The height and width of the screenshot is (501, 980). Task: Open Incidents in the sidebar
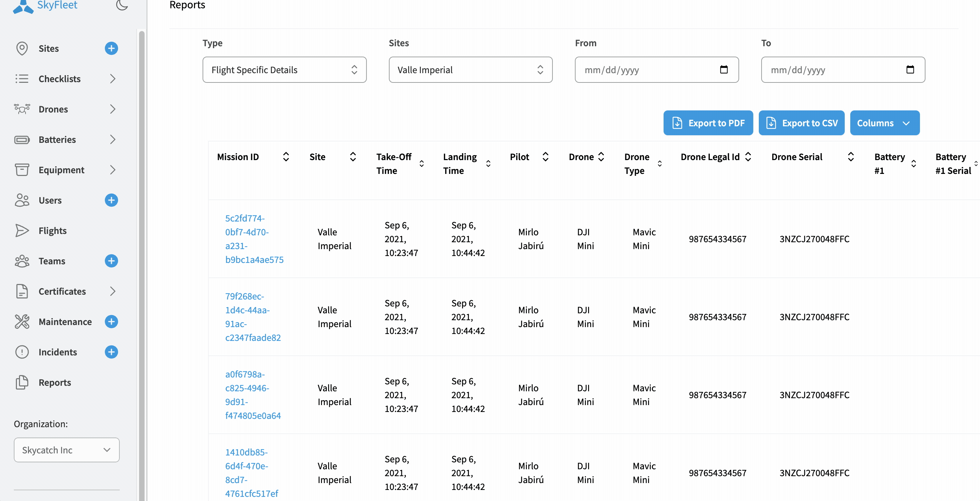tap(58, 352)
